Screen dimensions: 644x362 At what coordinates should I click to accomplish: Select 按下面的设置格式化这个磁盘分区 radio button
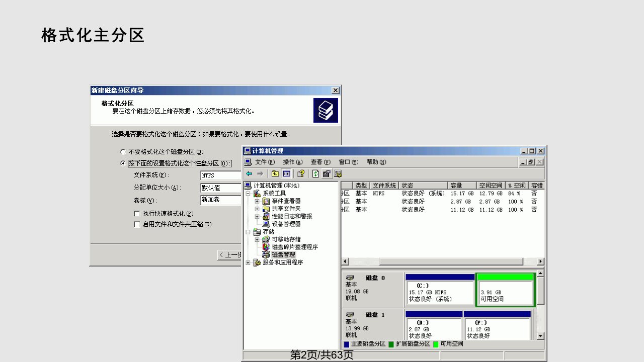123,163
